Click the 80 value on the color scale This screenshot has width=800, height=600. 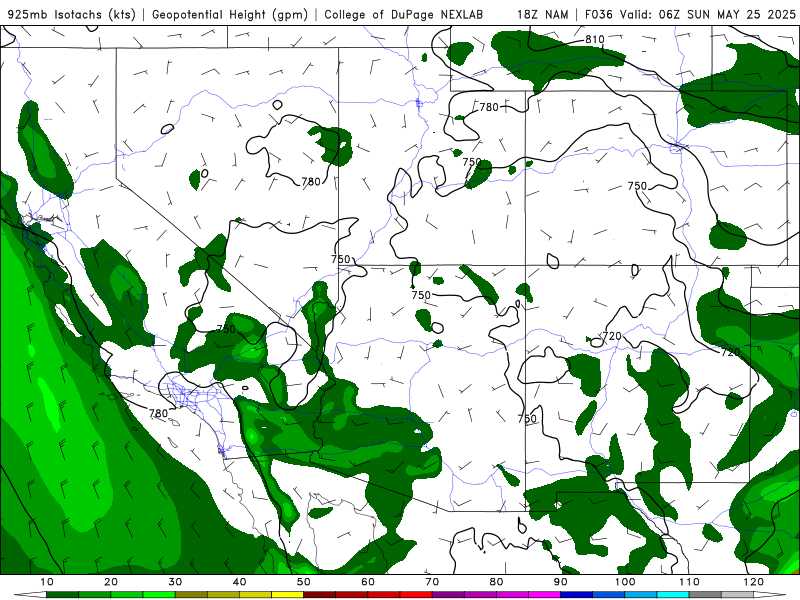[496, 582]
